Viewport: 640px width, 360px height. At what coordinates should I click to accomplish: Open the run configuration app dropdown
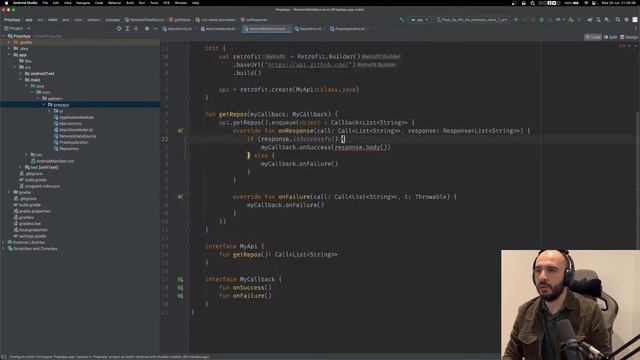[420, 20]
